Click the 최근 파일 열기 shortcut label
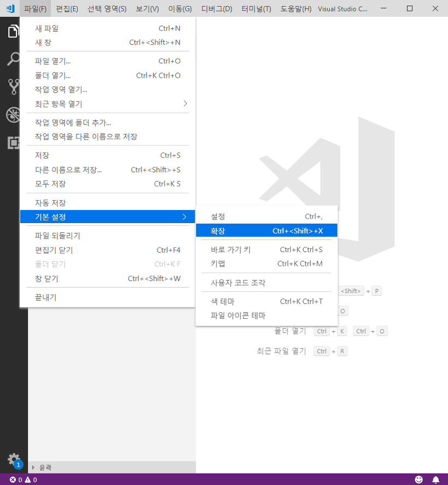This screenshot has width=448, height=485. [281, 351]
